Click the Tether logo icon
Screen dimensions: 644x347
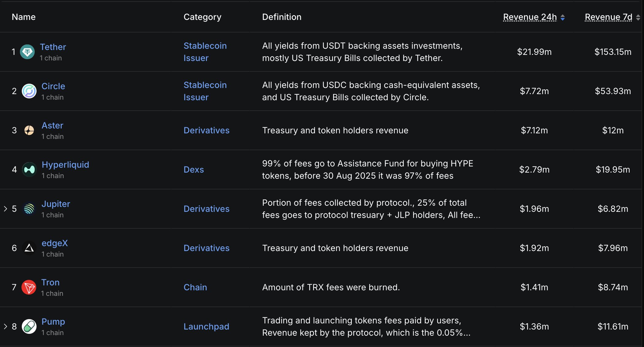27,52
